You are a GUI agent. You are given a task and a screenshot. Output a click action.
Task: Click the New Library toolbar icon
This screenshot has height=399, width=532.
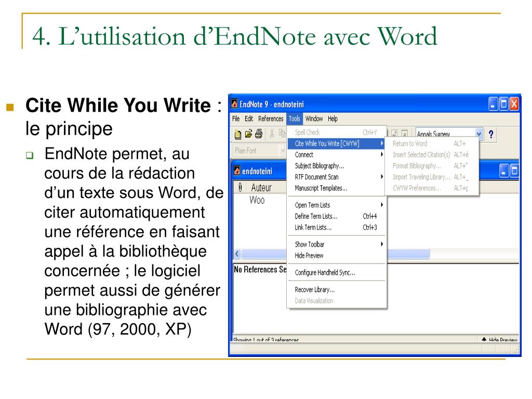(238, 135)
